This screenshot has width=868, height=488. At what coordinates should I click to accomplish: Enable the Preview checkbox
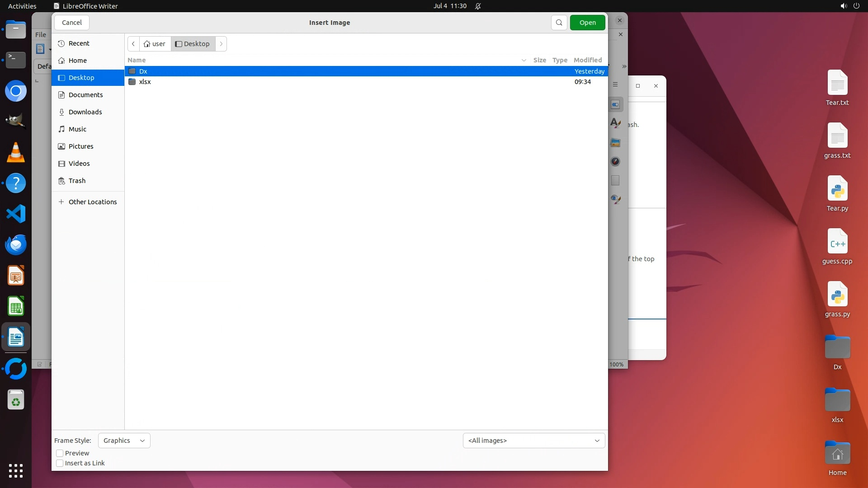tap(60, 453)
